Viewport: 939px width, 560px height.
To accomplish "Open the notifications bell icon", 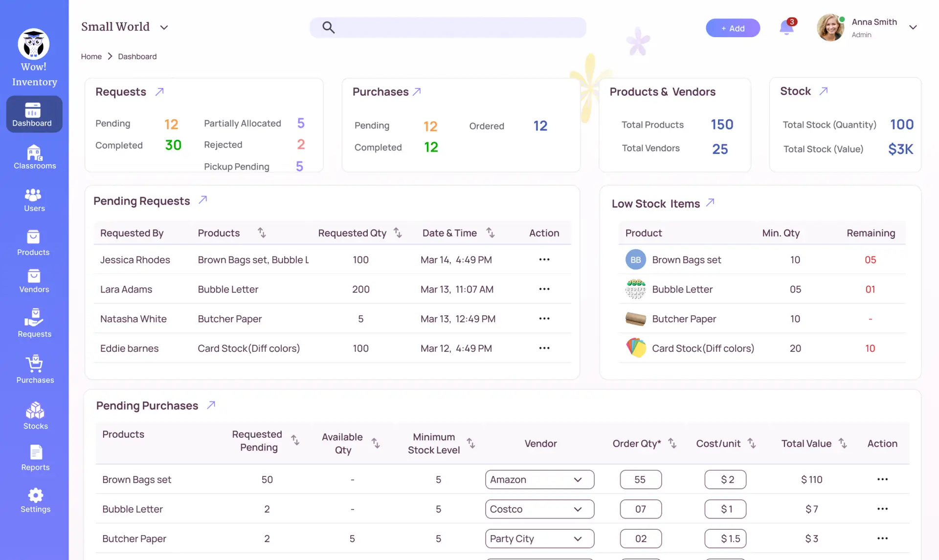I will pyautogui.click(x=786, y=27).
